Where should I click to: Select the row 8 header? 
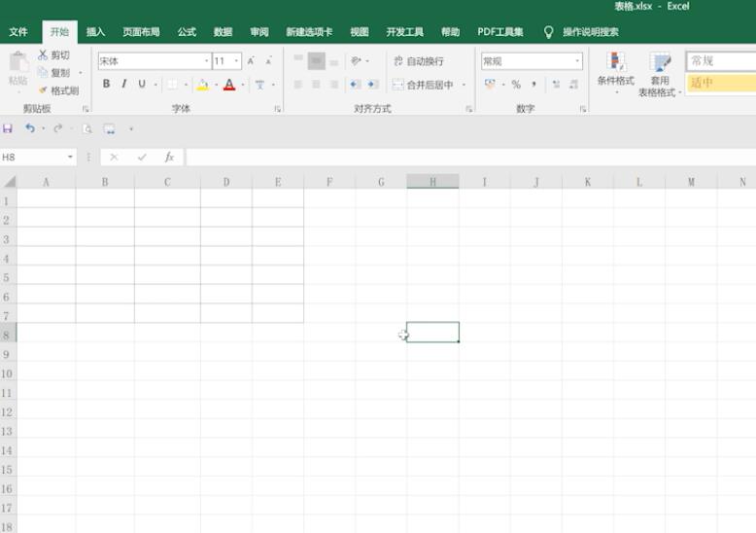7,335
